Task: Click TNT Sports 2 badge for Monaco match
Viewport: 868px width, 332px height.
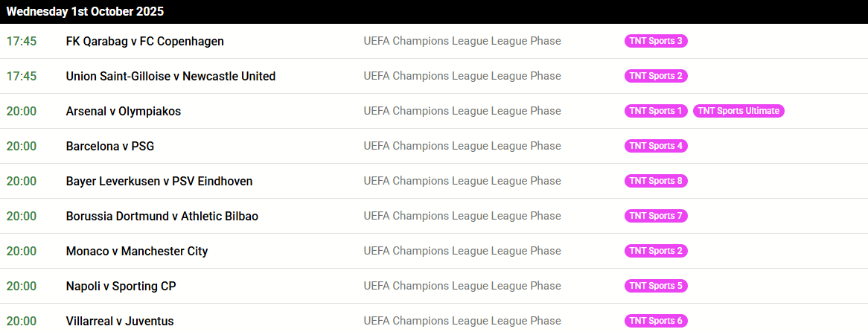Action: click(x=656, y=251)
